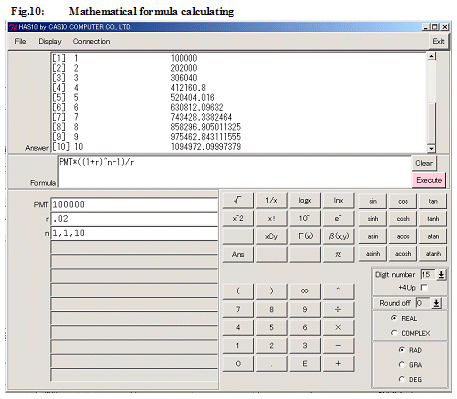Click the minus operator key
The height and width of the screenshot is (399, 457).
click(338, 346)
